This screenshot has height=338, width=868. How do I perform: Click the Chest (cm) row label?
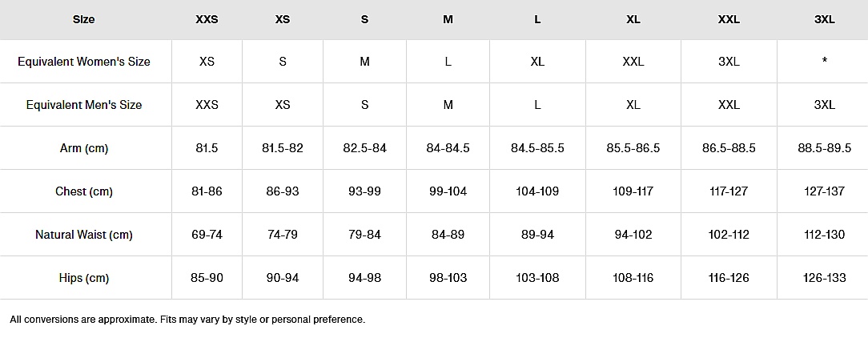pos(84,191)
